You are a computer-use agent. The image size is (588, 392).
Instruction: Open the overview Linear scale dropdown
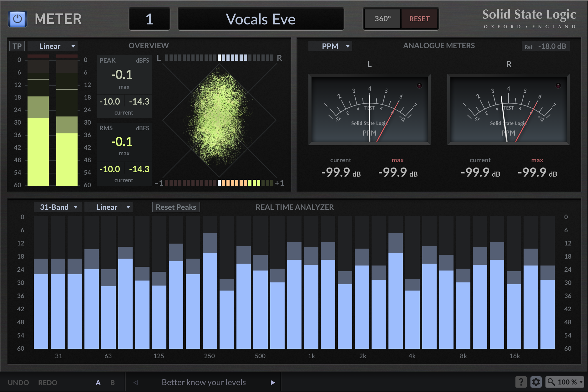pos(53,46)
